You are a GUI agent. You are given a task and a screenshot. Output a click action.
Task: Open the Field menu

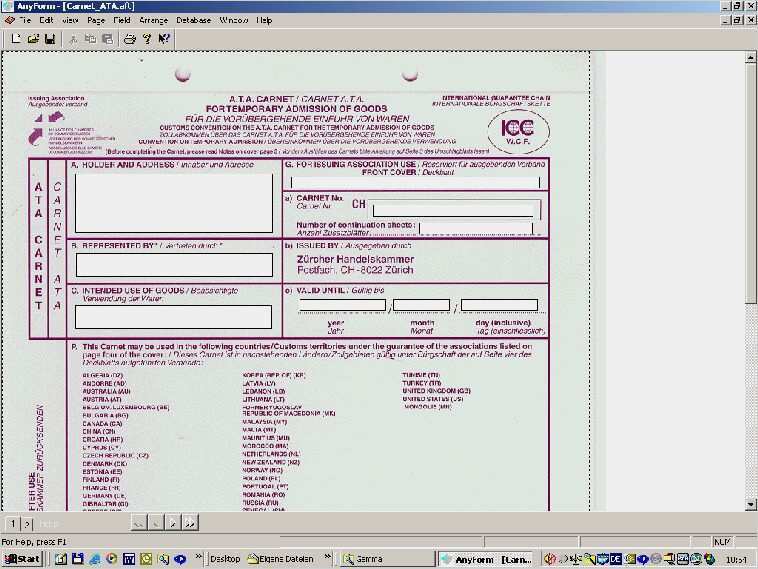pos(122,20)
